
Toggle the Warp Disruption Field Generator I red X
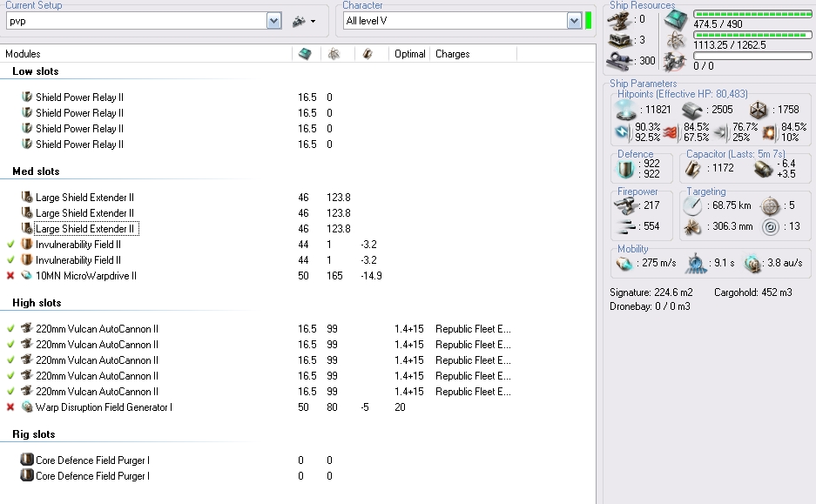pos(10,407)
